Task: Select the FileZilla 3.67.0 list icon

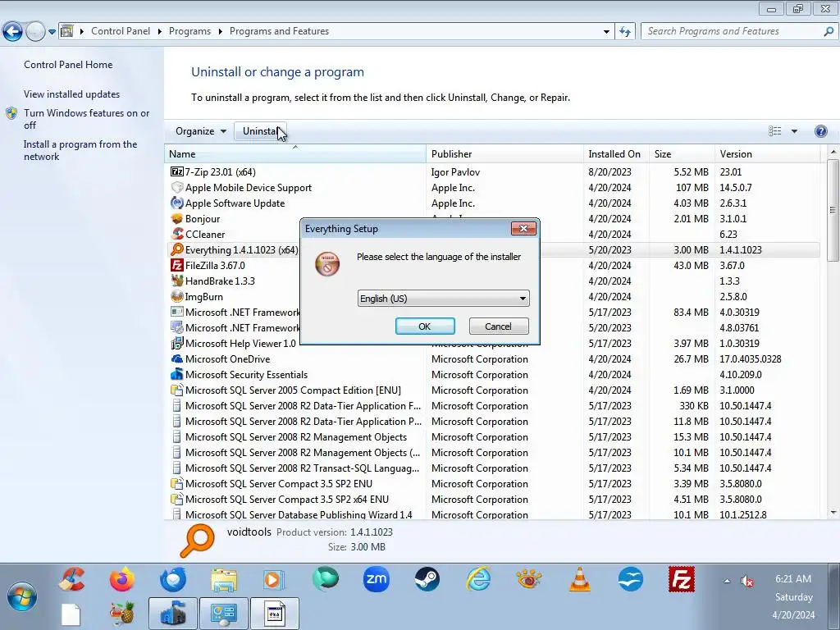Action: tap(177, 265)
